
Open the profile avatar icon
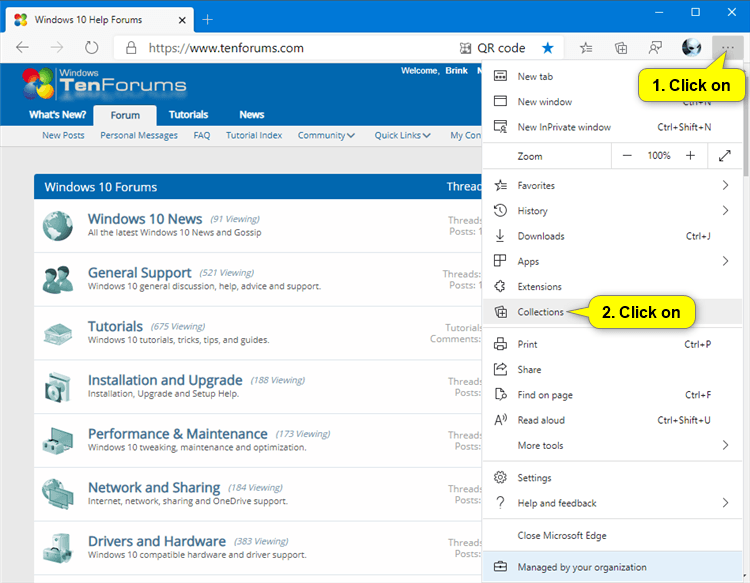(x=691, y=47)
